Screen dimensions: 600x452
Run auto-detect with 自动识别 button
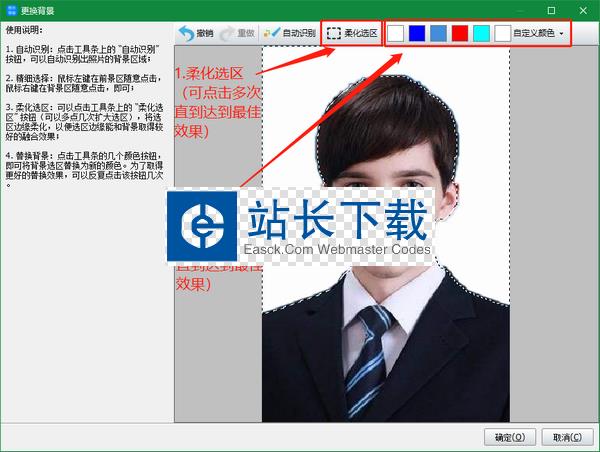pyautogui.click(x=290, y=33)
